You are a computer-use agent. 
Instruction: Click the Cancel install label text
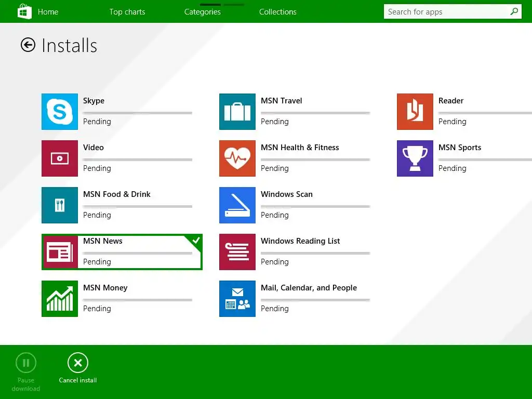pos(78,380)
